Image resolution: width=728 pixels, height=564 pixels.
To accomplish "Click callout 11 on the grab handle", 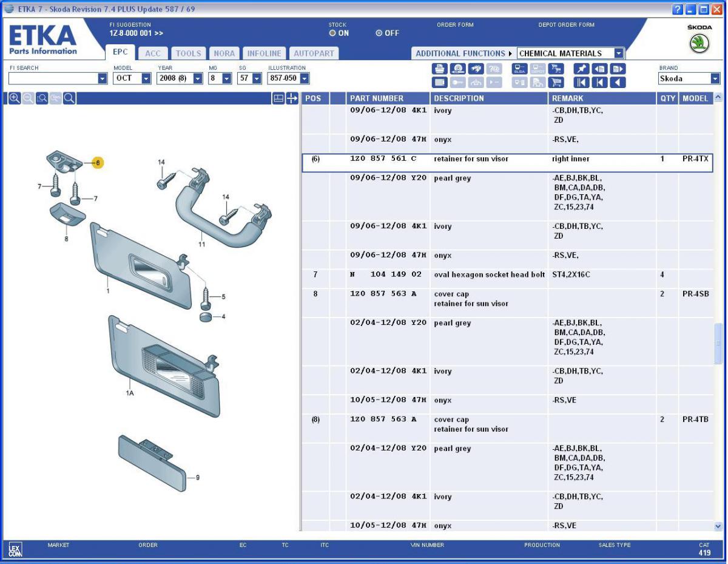I will pyautogui.click(x=202, y=245).
